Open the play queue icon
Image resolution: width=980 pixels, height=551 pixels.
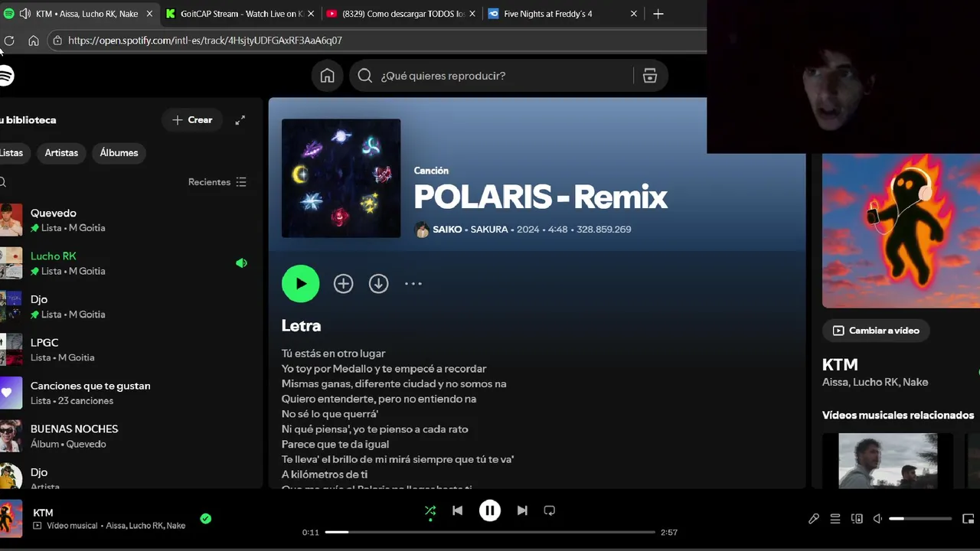[835, 519]
